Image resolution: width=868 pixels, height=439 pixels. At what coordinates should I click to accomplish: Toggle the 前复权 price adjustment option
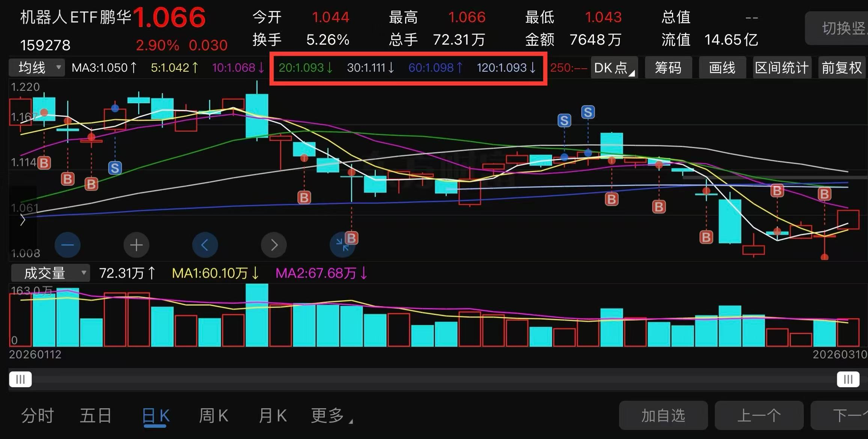tap(842, 68)
